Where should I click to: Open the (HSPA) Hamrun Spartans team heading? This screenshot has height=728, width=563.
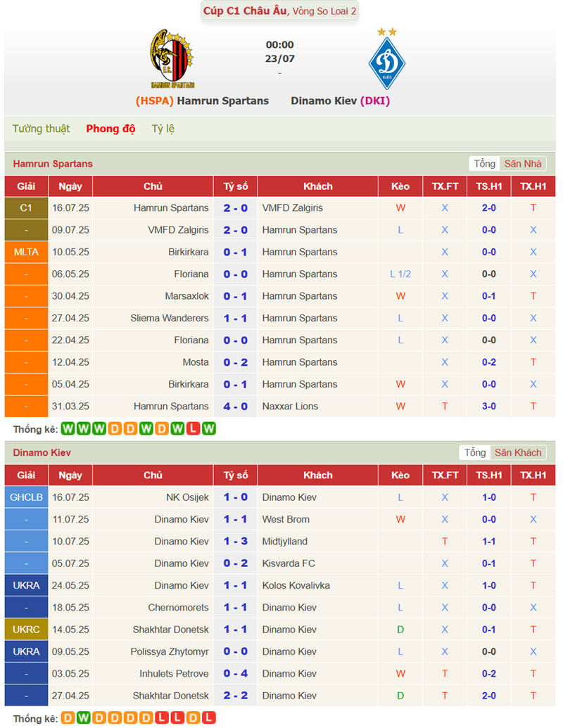pos(202,101)
